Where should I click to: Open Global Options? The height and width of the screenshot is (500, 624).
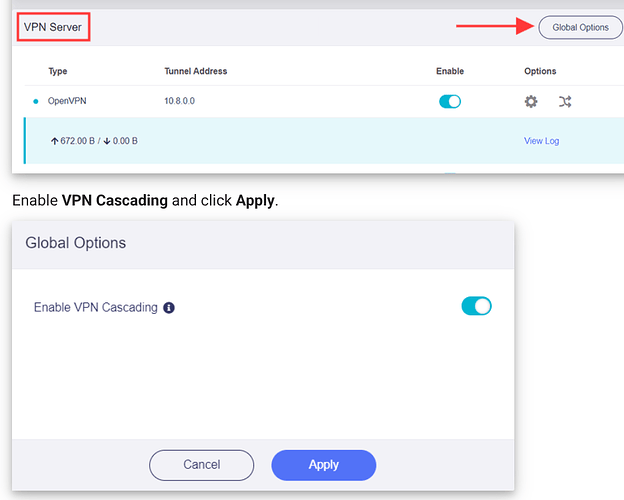(580, 27)
